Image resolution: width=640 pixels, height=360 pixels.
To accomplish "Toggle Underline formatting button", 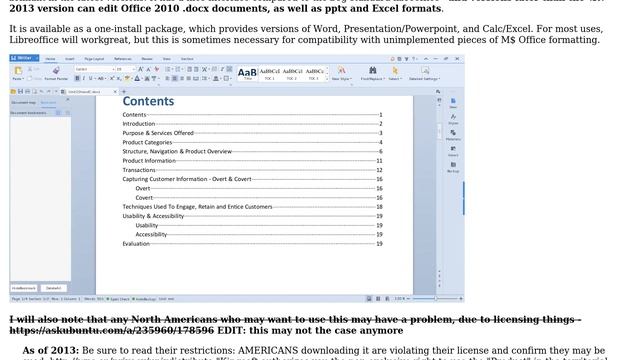I will click(x=90, y=78).
